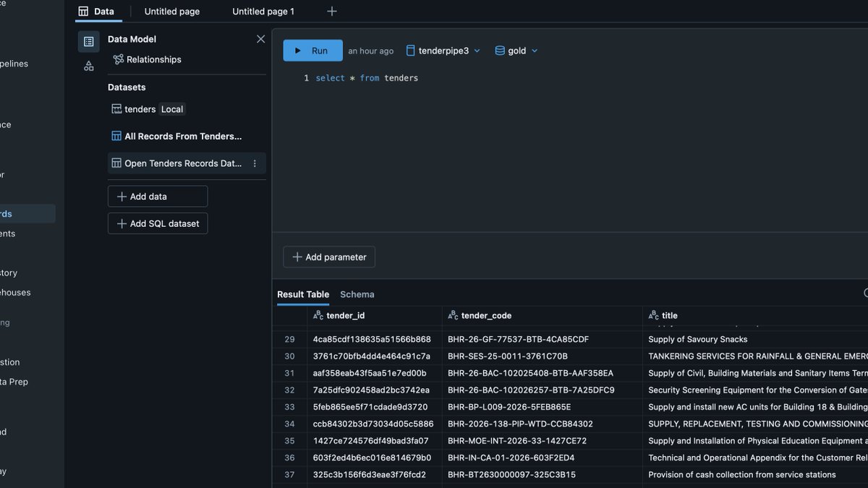Open Relationships in the Data Model
The image size is (868, 488).
coord(147,59)
